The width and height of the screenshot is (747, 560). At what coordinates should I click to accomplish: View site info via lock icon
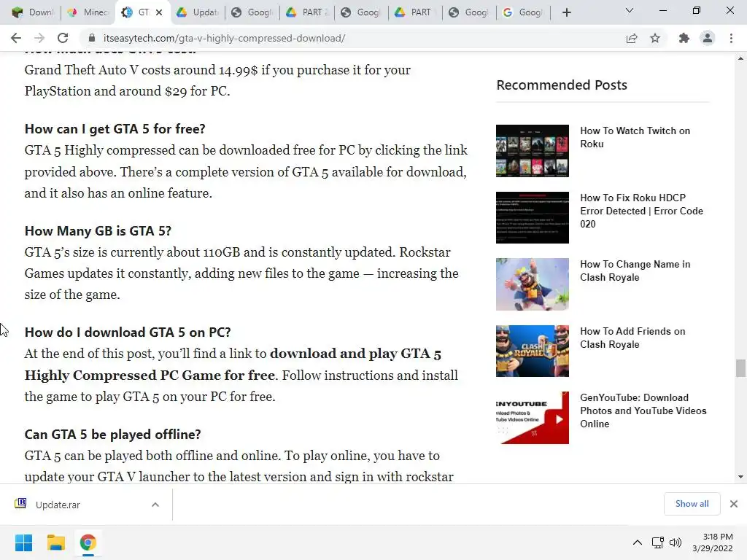click(x=93, y=38)
